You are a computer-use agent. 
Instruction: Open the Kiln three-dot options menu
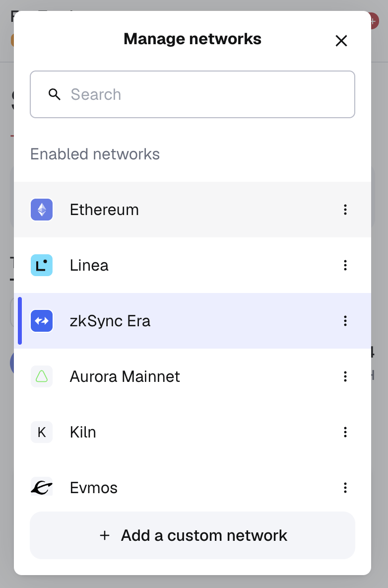pos(345,432)
